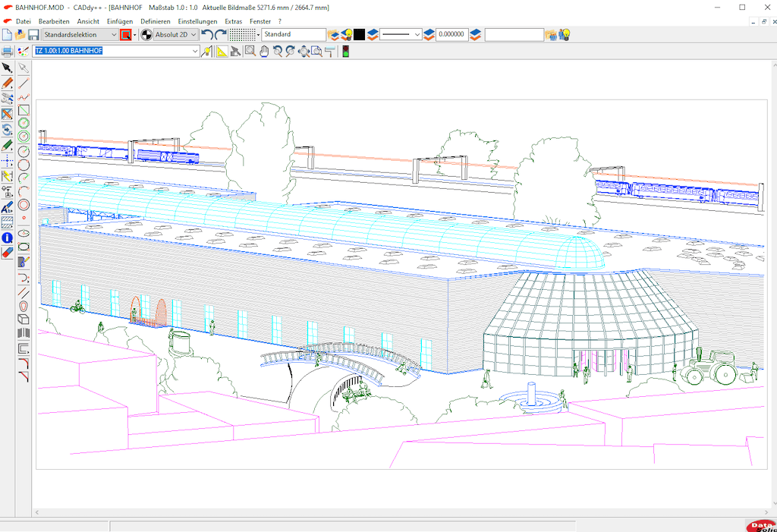Select the Pan hand tool
The width and height of the screenshot is (777, 532).
[x=264, y=52]
